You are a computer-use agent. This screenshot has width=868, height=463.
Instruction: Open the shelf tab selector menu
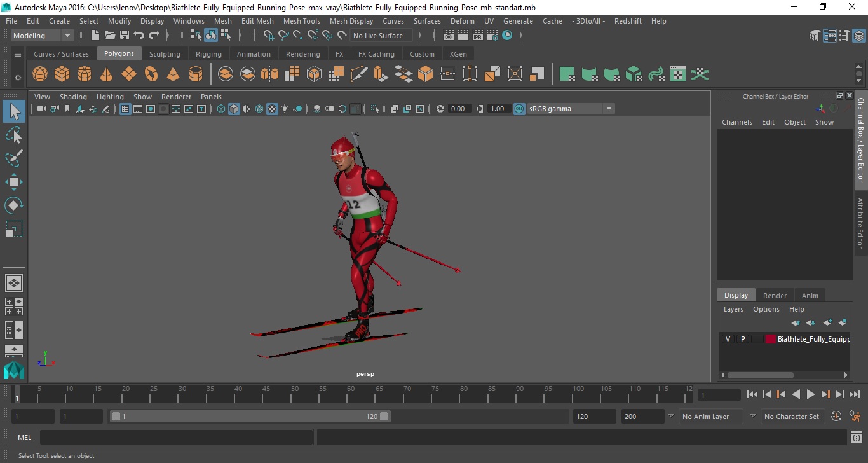[x=18, y=54]
